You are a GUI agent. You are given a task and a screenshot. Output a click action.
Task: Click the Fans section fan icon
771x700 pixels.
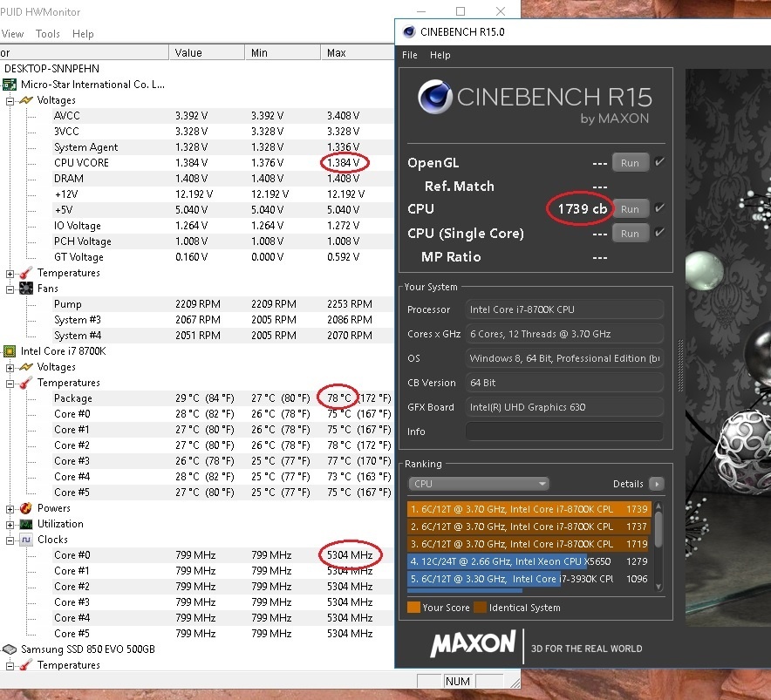click(25, 289)
